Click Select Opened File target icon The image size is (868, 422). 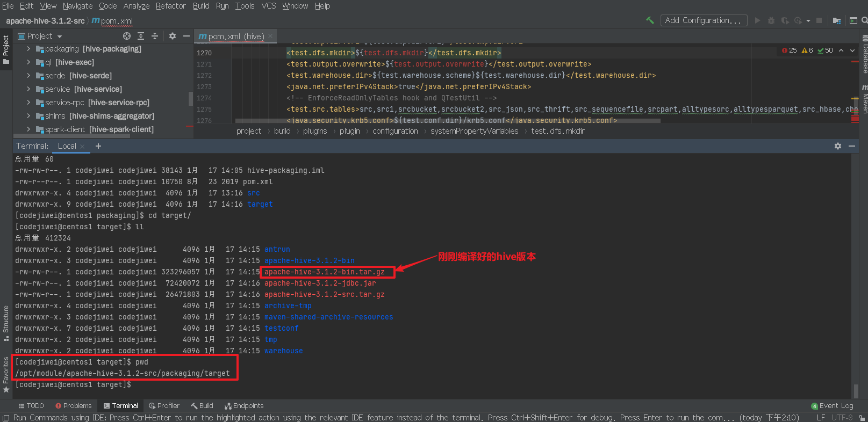tap(127, 36)
